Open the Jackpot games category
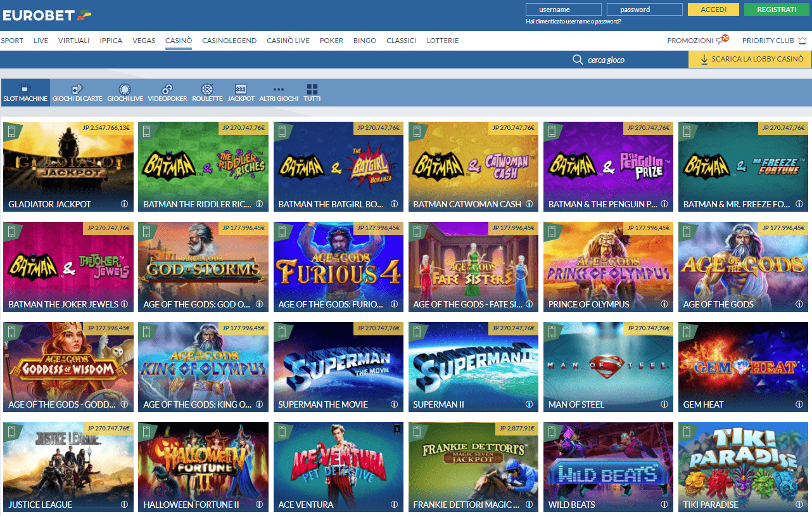Viewport: 812px width, 516px height. 241,93
